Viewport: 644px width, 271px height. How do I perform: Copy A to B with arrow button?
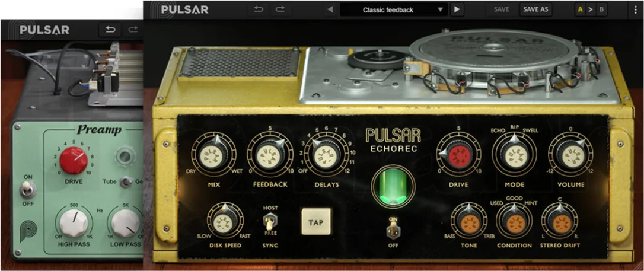click(591, 9)
